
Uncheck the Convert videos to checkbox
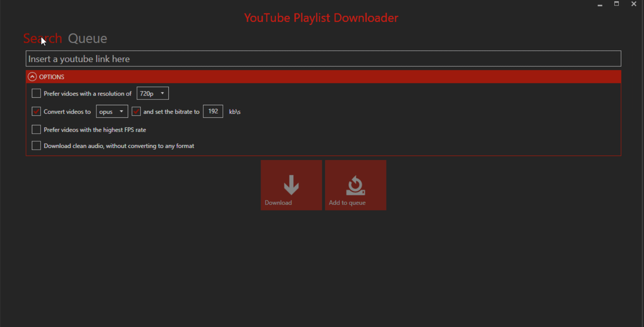(36, 112)
